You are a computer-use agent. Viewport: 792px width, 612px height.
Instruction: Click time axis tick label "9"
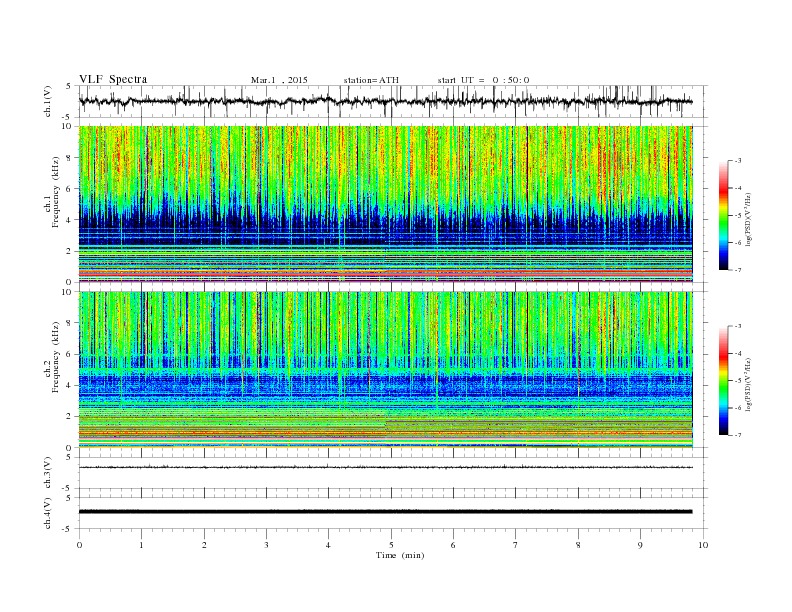point(640,545)
